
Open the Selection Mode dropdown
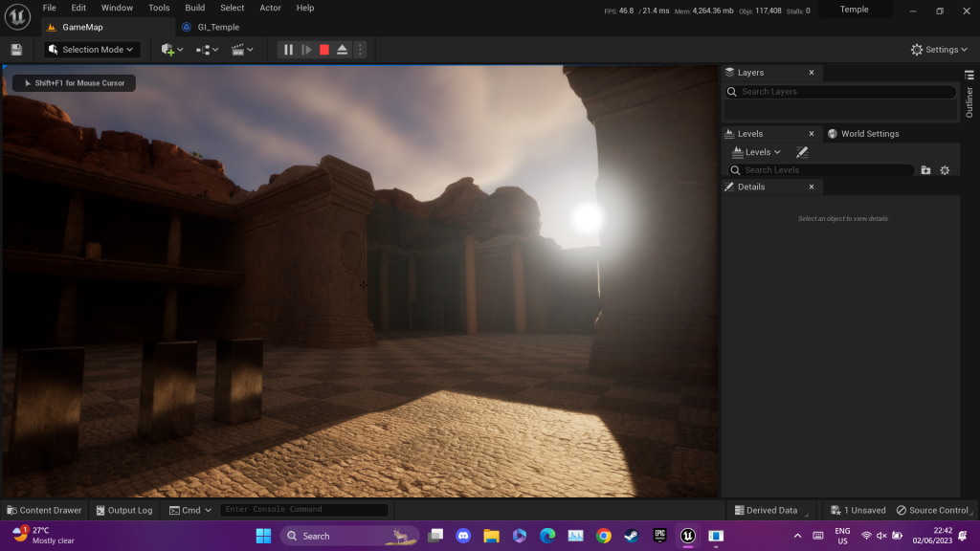click(x=92, y=50)
